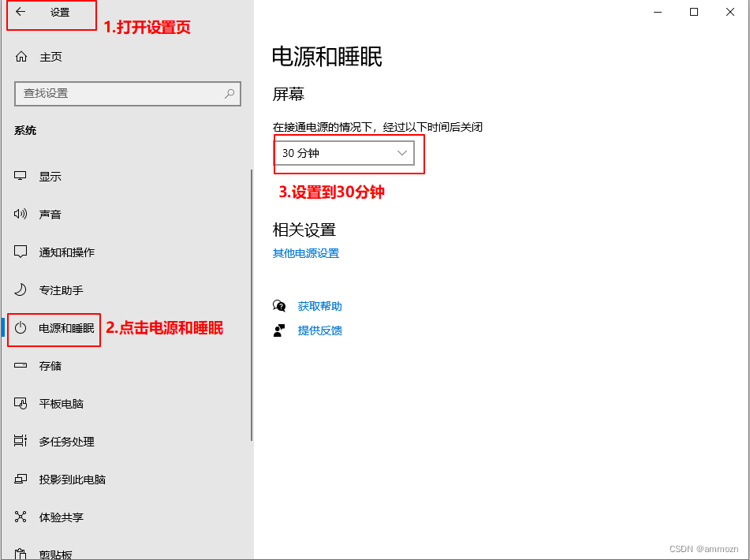Click the Display monitor icon
The width and height of the screenshot is (750, 560).
point(20,176)
